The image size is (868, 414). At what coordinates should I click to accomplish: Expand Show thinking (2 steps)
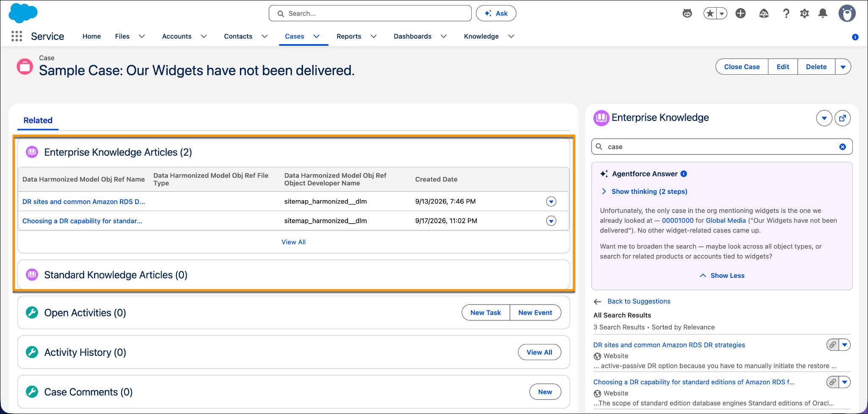point(644,192)
